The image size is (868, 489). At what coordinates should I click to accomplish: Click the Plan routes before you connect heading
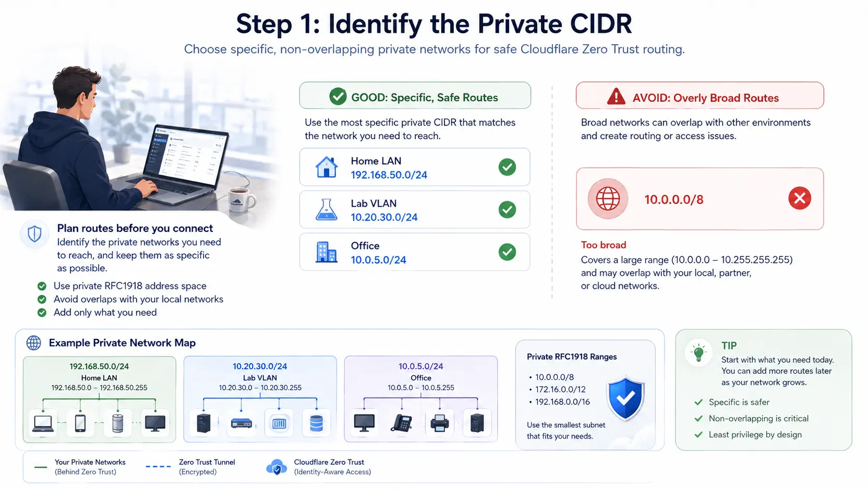point(135,228)
